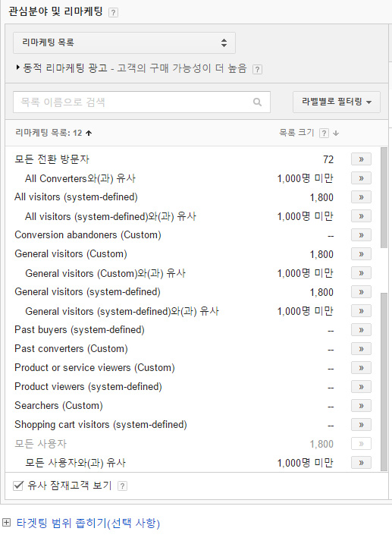Add Conversion abandoners (Custom) with its arrow button
392x544 pixels.
(361, 235)
